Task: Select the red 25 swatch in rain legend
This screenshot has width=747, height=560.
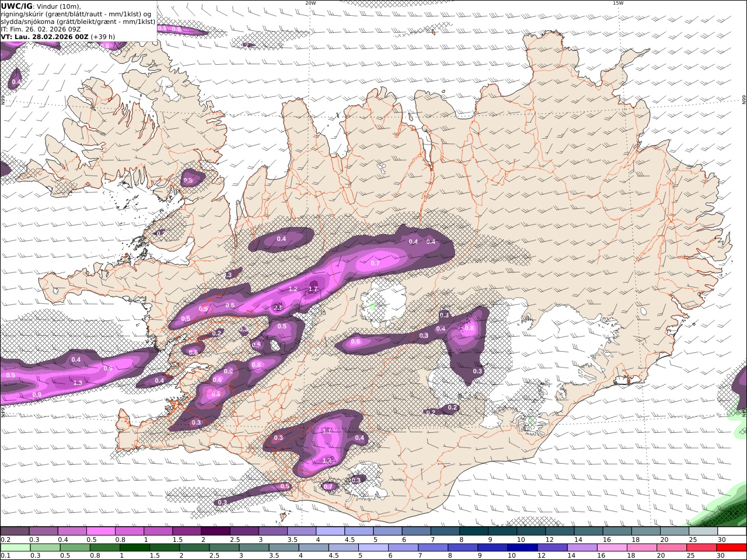Action: [701, 547]
